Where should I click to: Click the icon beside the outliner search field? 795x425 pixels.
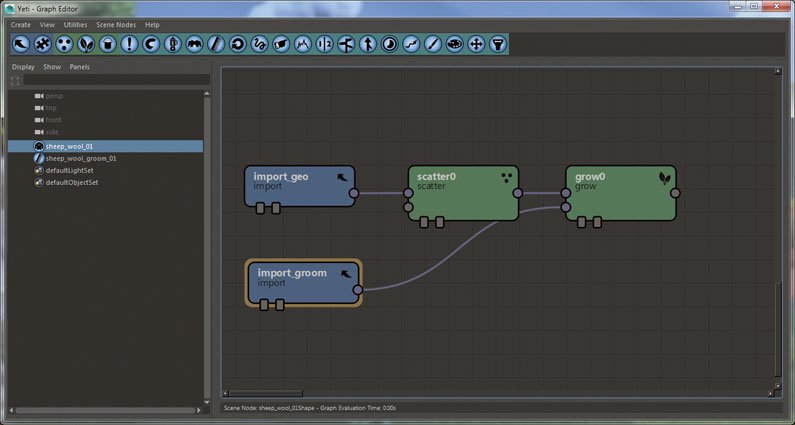tap(15, 81)
